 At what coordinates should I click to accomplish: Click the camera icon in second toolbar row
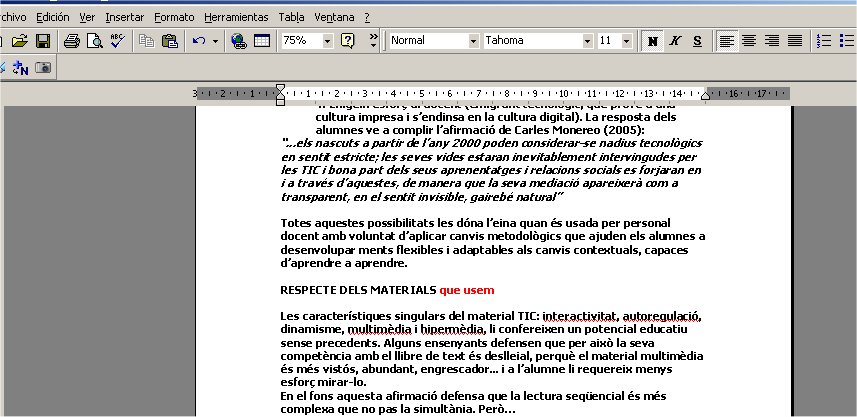pos(43,68)
